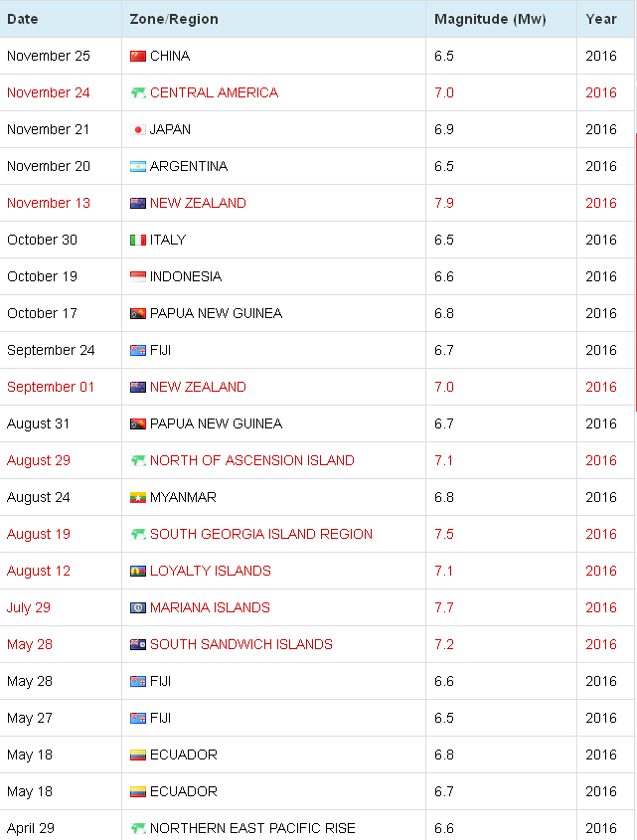Open the SOUTH GEORGIA ISLAND REGION entry

click(x=261, y=534)
